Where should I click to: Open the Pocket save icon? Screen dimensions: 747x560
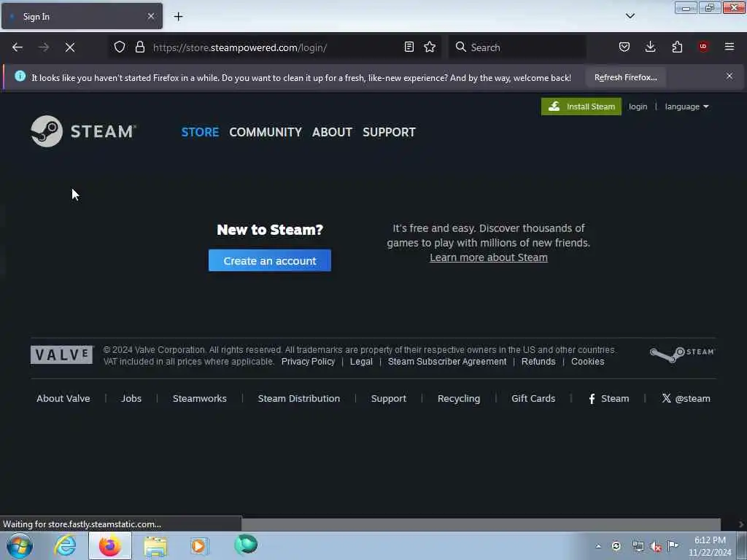click(x=624, y=47)
